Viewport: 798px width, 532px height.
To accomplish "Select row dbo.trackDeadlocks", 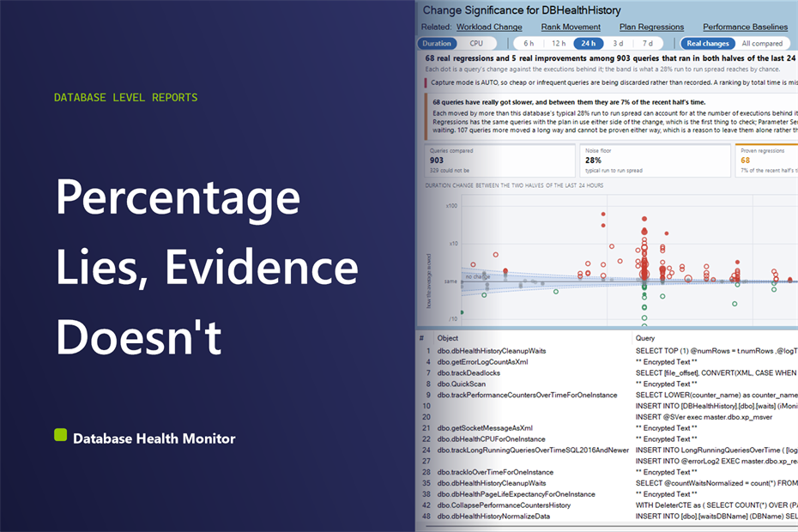I will pos(608,373).
